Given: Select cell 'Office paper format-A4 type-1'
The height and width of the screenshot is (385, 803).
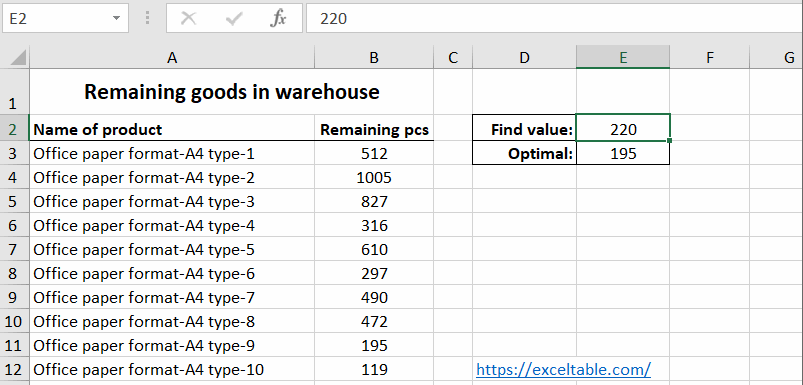Looking at the screenshot, I should [172, 153].
